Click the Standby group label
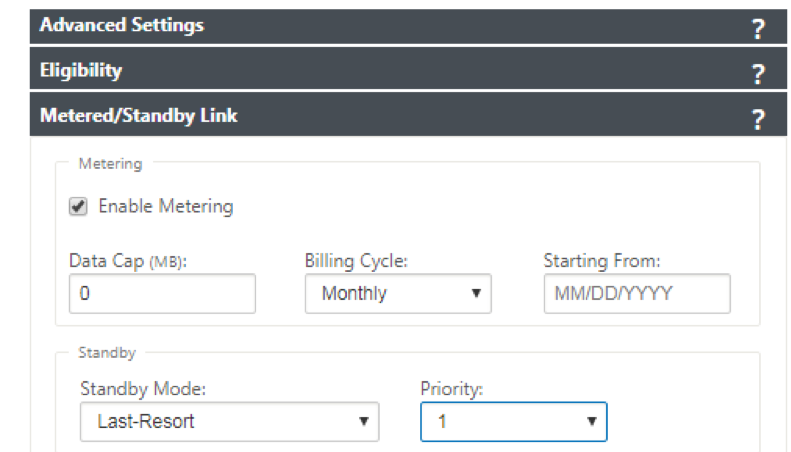This screenshot has height=452, width=791. pos(107,353)
